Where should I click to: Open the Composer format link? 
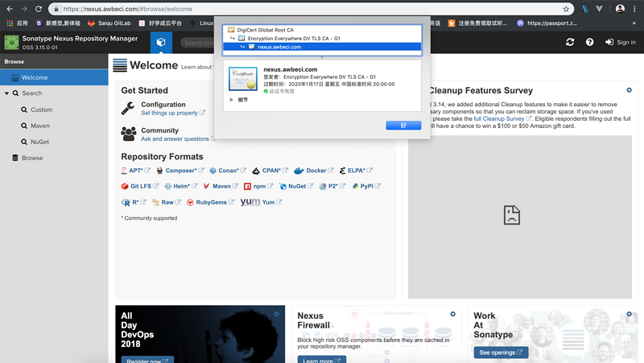pos(180,171)
